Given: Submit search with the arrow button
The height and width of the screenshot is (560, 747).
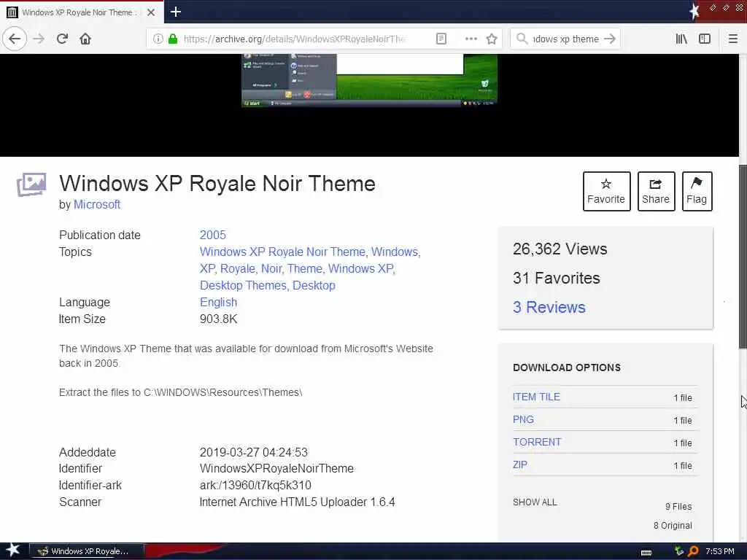Looking at the screenshot, I should [x=610, y=39].
